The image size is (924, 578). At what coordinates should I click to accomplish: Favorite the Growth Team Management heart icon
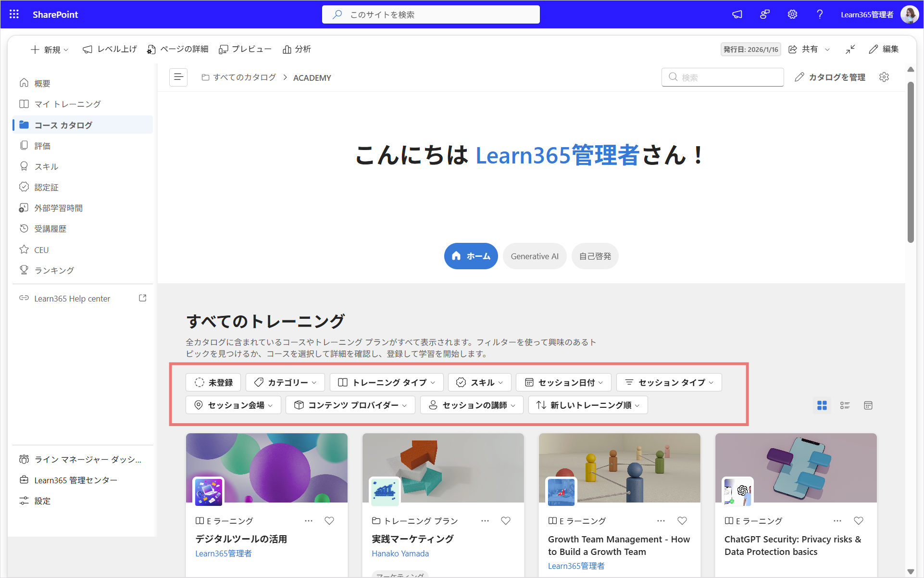pos(682,521)
